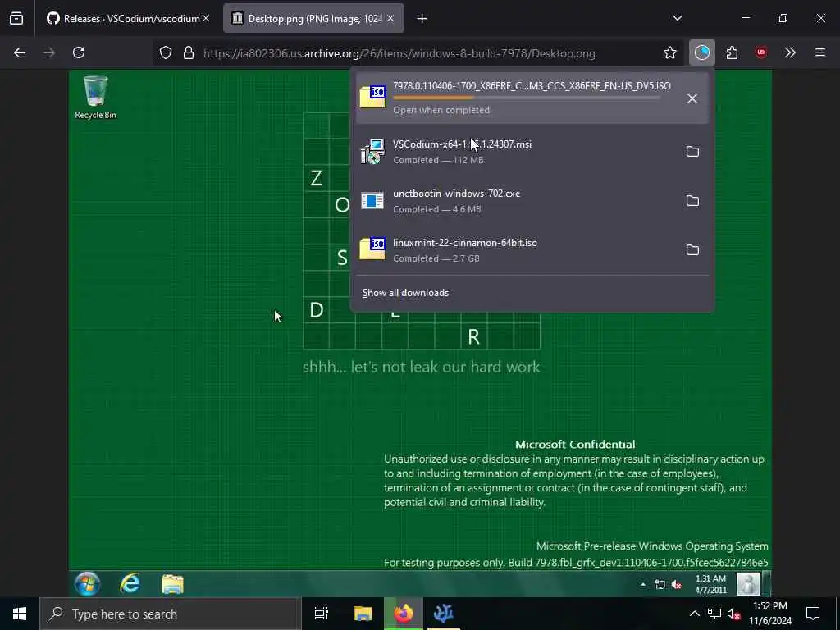Cancel the 7978 ISO download
Screen dimensions: 840x630
click(692, 98)
